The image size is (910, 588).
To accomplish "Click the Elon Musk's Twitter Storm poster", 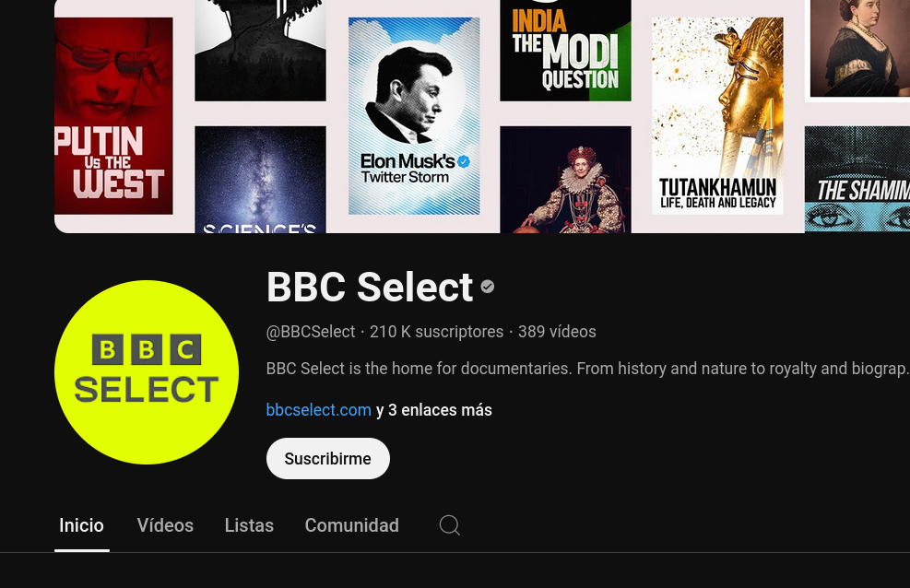I will [414, 116].
